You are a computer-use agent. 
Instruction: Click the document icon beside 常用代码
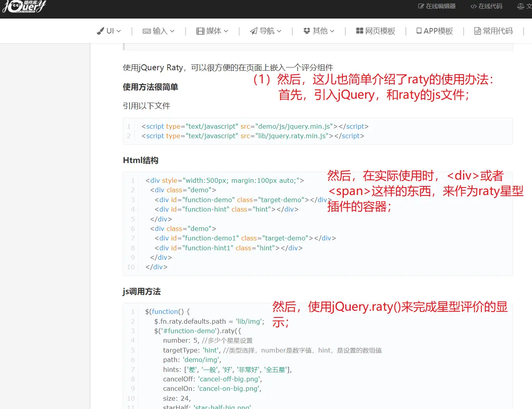477,31
